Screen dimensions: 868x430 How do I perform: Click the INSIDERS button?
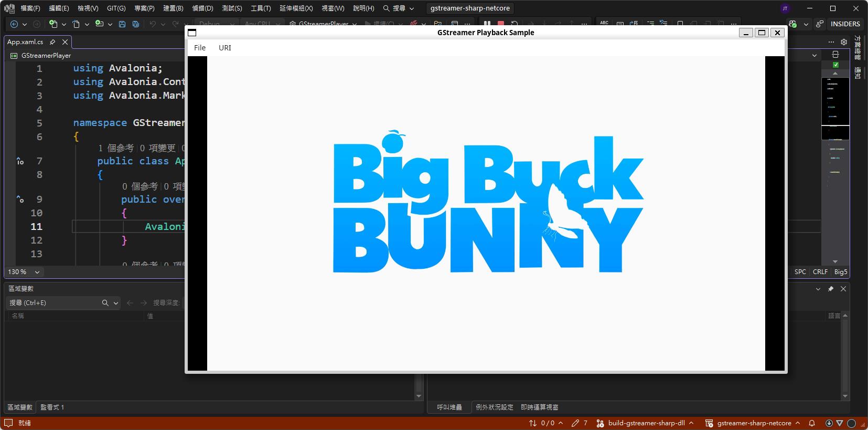pos(845,24)
